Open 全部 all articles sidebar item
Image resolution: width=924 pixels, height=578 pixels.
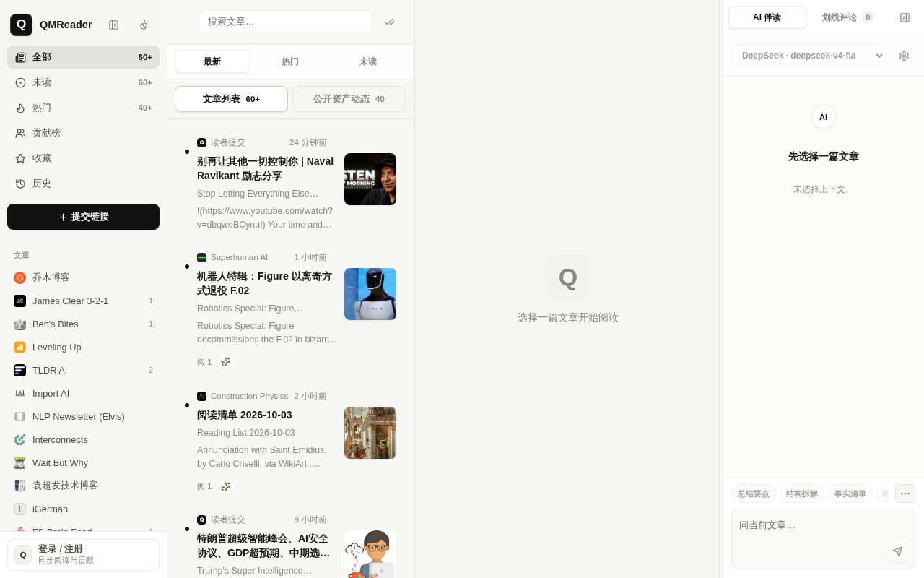(83, 57)
